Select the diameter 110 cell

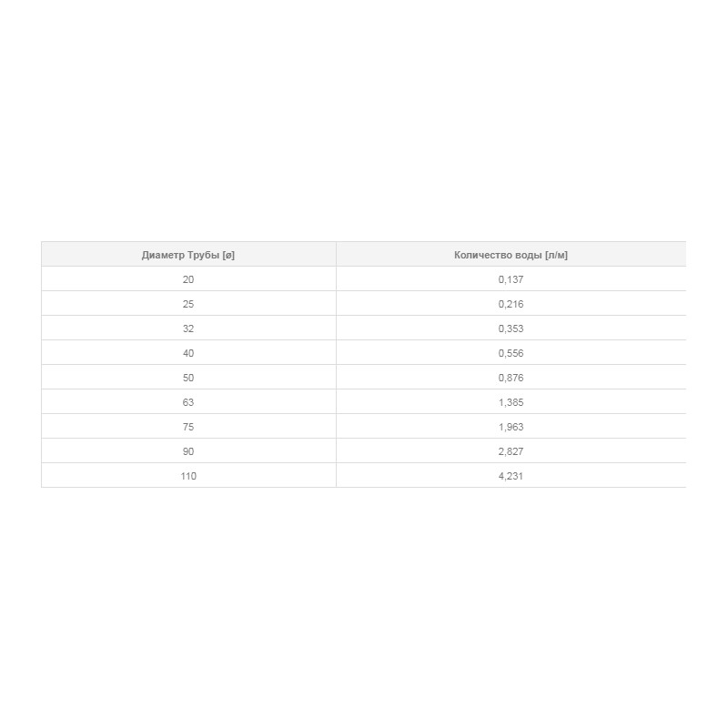(188, 476)
